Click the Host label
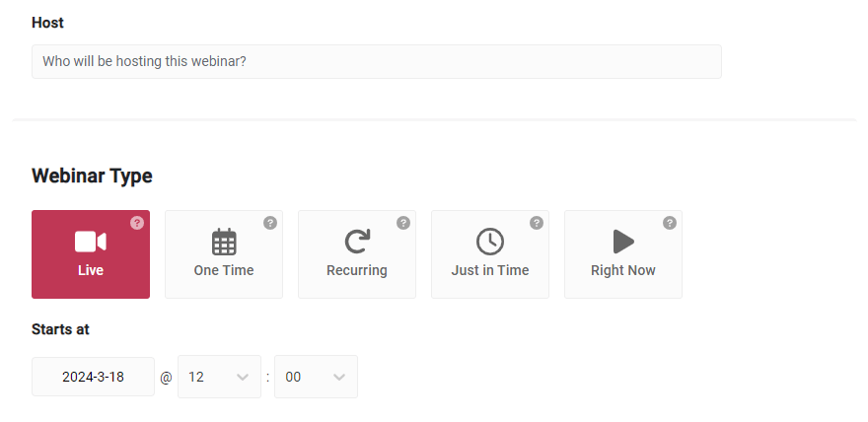Image resolution: width=868 pixels, height=422 pixels. tap(47, 23)
